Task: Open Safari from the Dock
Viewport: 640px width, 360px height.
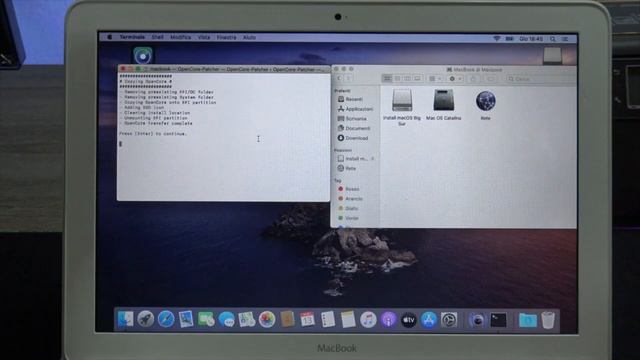Action: pyautogui.click(x=166, y=319)
